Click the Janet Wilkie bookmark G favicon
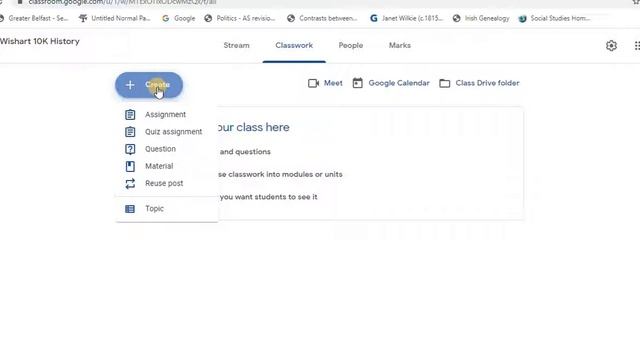Image resolution: width=640 pixels, height=360 pixels. click(373, 18)
